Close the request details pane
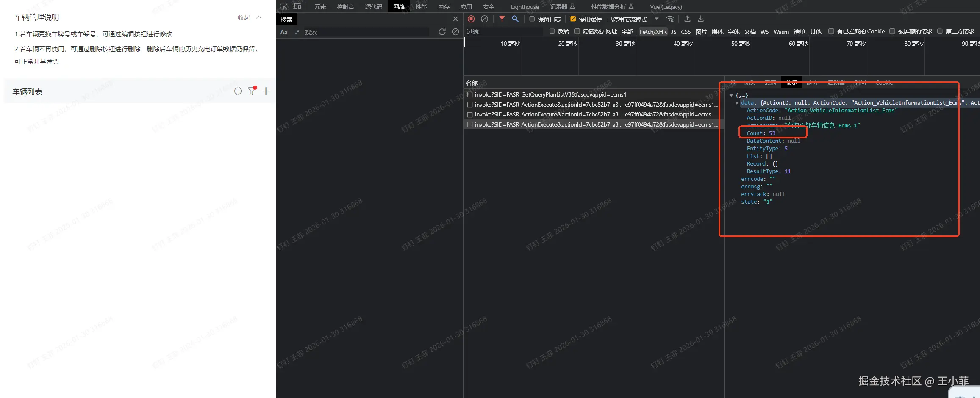 click(733, 82)
